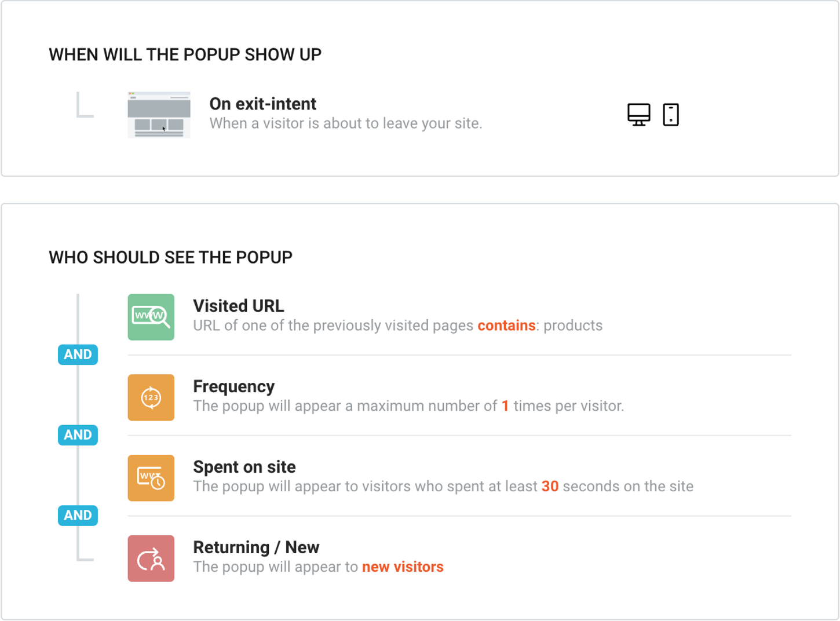
Task: Click the orange 'contains' condition link
Action: coord(506,326)
